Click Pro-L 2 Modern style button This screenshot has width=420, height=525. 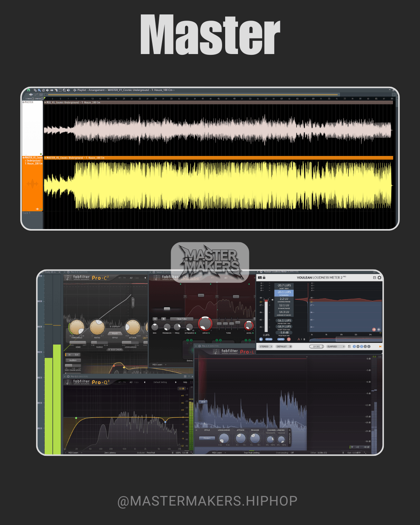207,438
